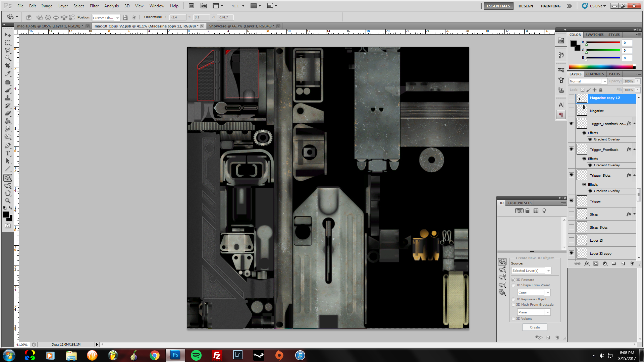
Task: Select the Eyedropper tool
Action: point(8,74)
